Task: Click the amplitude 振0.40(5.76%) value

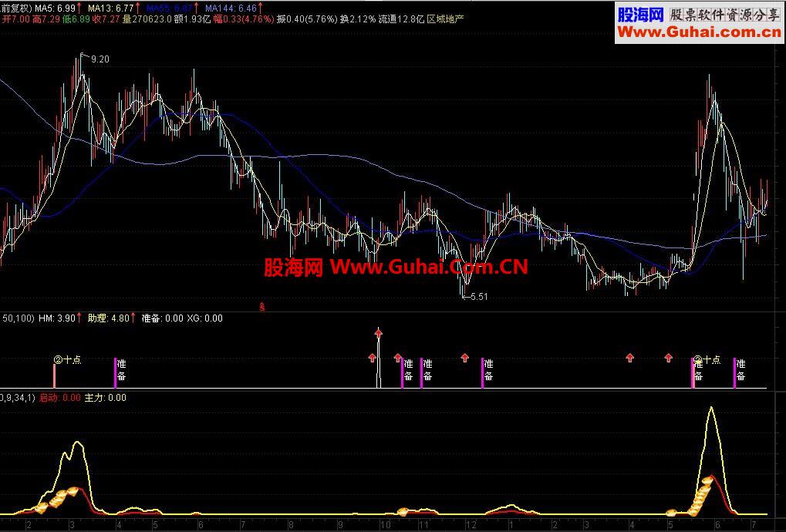Action: 307,19
